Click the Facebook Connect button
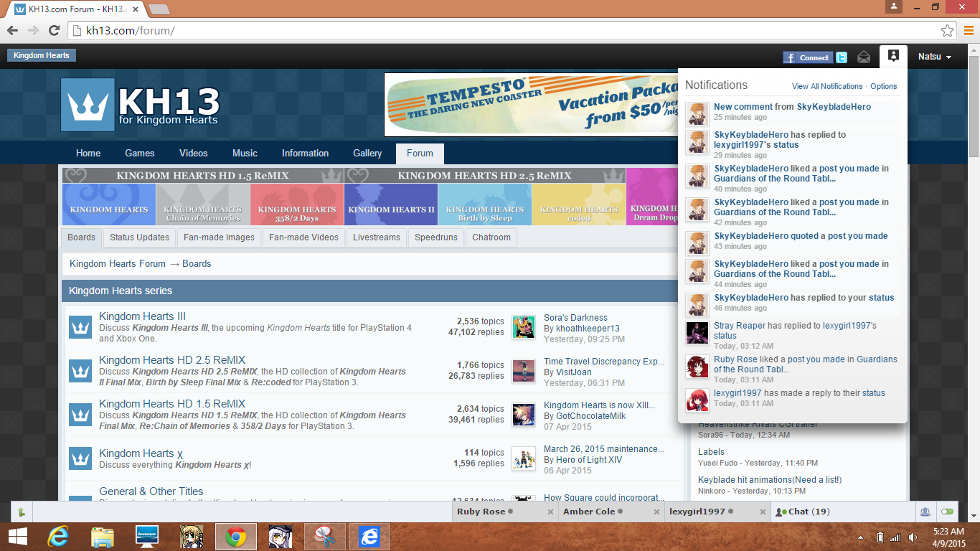 (808, 57)
